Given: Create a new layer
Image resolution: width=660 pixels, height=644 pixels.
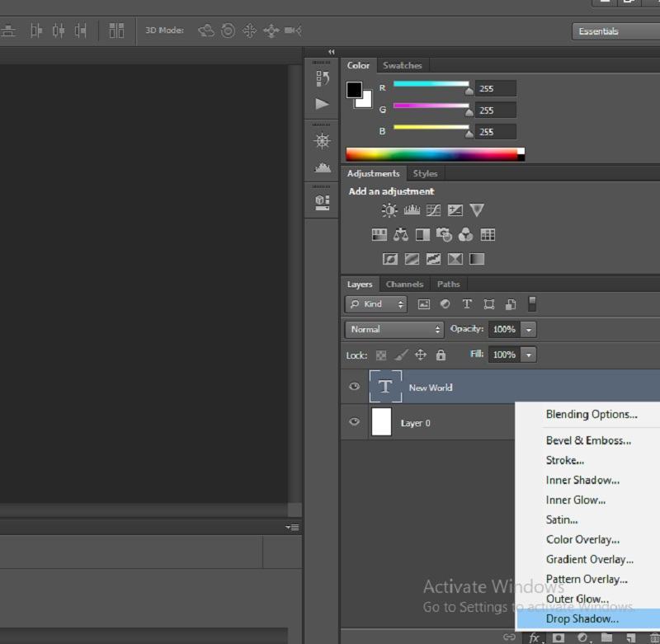Looking at the screenshot, I should 630,637.
